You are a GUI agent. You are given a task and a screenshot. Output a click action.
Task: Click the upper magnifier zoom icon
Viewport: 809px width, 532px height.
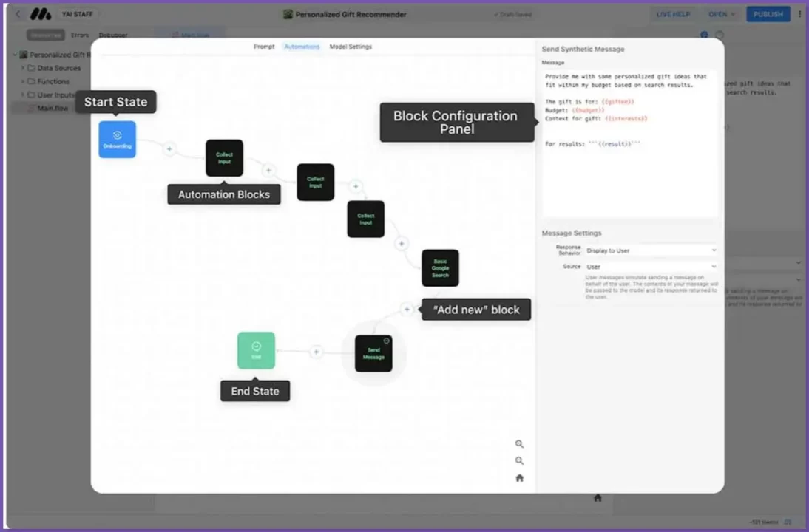[x=519, y=444]
